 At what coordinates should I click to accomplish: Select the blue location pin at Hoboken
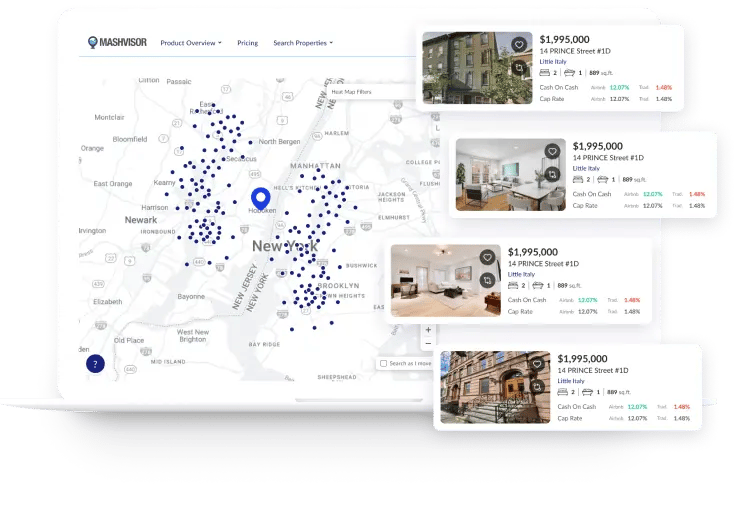(x=260, y=198)
